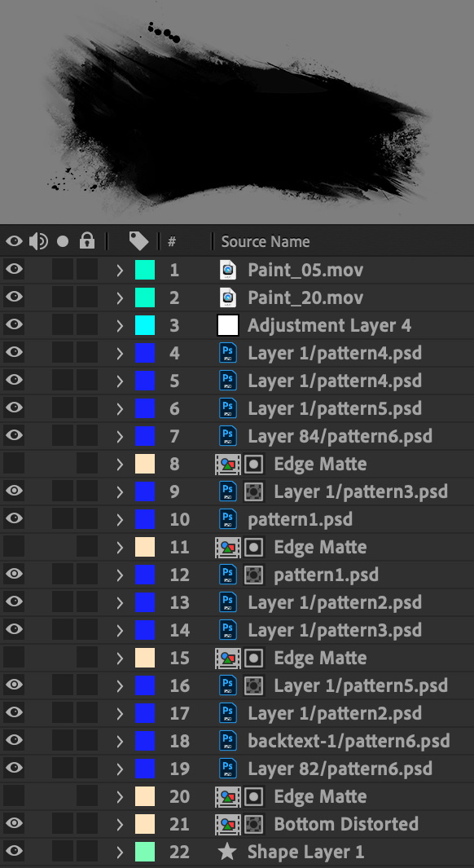The width and height of the screenshot is (474, 868).
Task: Click the cyan label swatch of Adjustment Layer 4
Action: pos(145,325)
